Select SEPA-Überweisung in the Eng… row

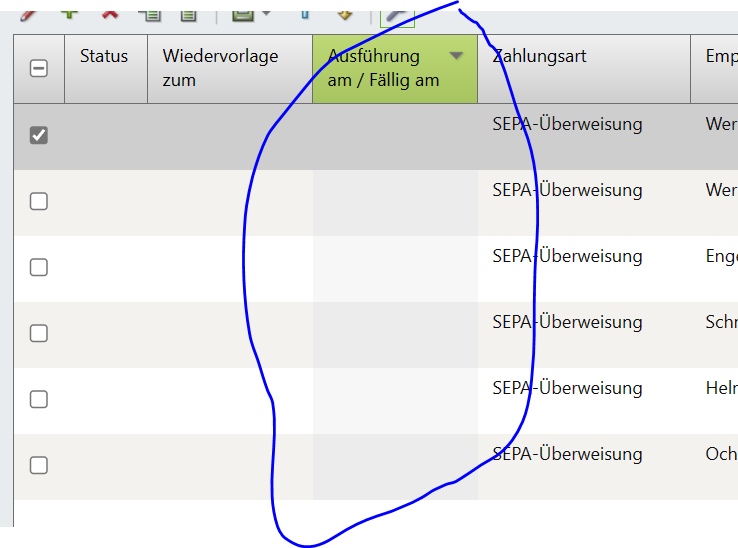(x=567, y=256)
